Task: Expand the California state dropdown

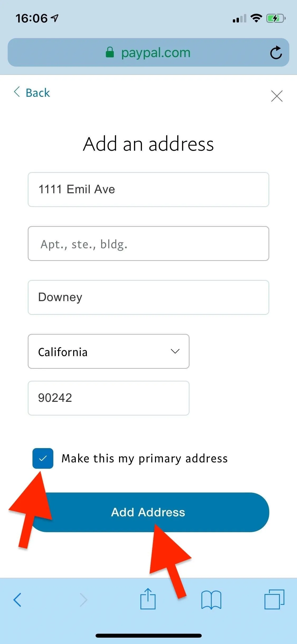Action: [x=109, y=351]
